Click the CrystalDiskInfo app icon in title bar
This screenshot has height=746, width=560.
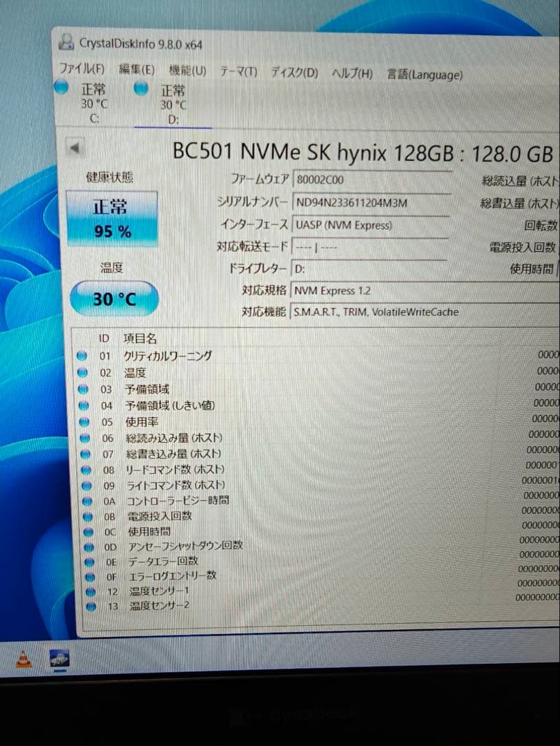tap(66, 41)
